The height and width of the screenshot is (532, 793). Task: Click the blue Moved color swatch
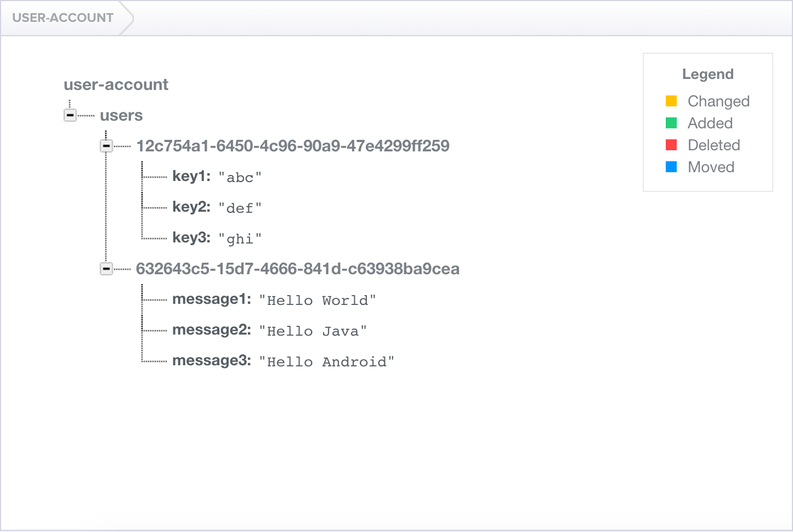click(671, 167)
